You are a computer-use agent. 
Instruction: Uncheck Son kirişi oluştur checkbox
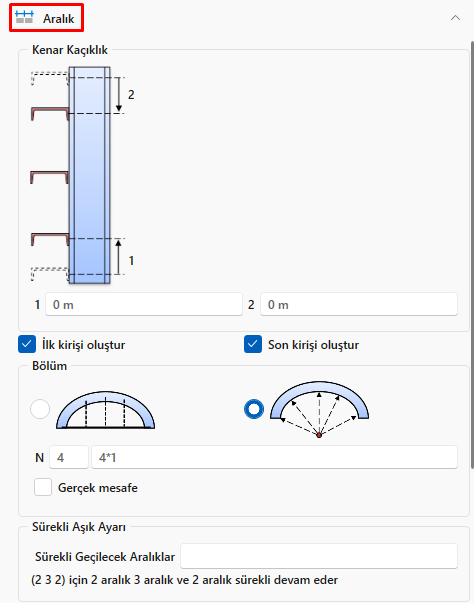point(253,344)
